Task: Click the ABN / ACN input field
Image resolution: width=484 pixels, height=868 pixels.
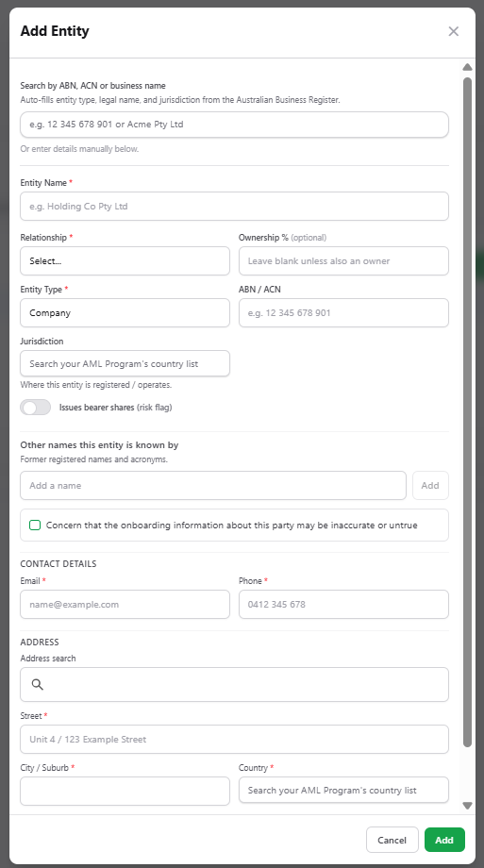Action: coord(343,313)
